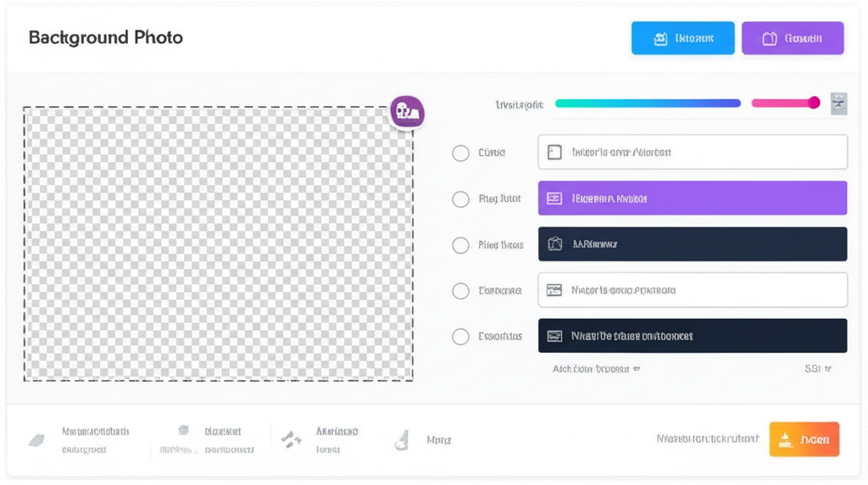The image size is (868, 485).
Task: Click the purple button in the header
Action: click(792, 38)
